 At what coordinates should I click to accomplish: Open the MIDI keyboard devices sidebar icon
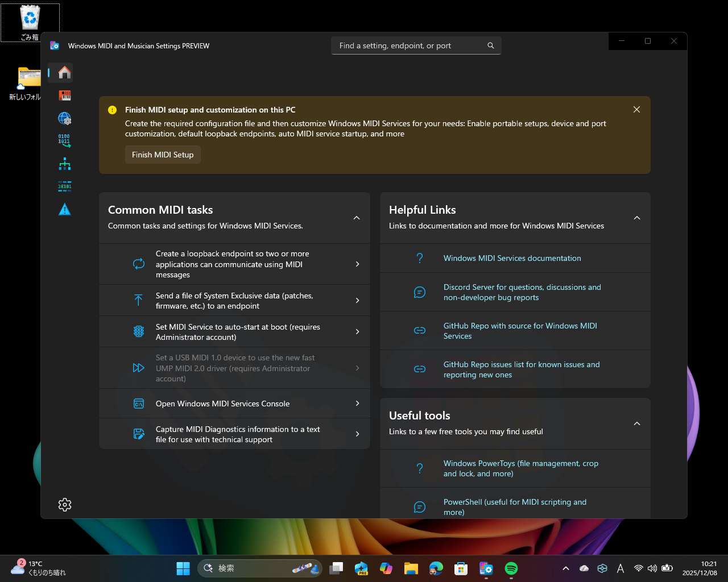[x=64, y=95]
